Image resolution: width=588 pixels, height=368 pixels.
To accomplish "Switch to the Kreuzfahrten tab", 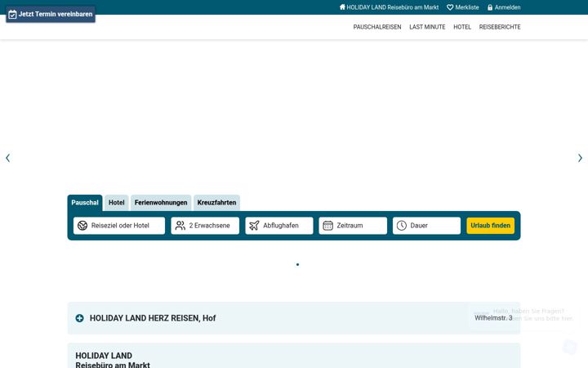I will tap(216, 203).
